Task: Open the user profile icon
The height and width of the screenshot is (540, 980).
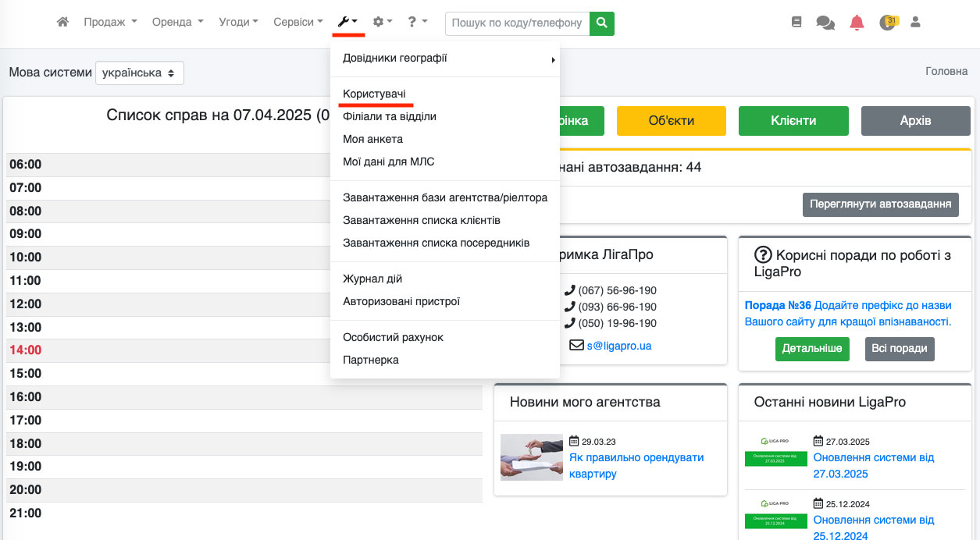Action: 916,23
